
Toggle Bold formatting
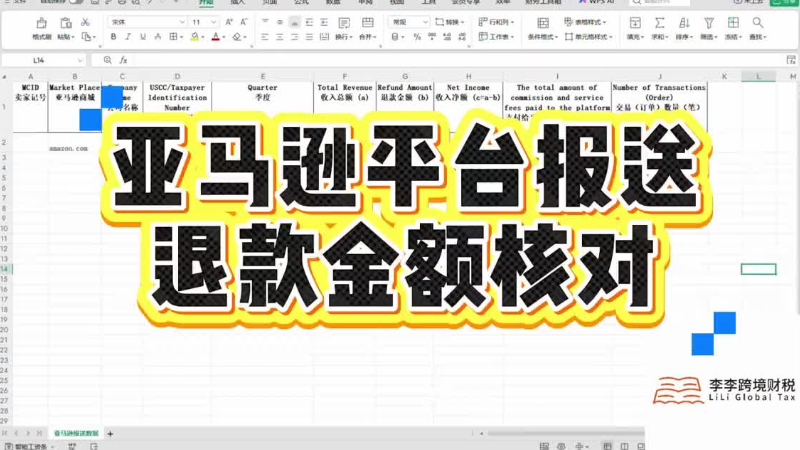tap(113, 37)
